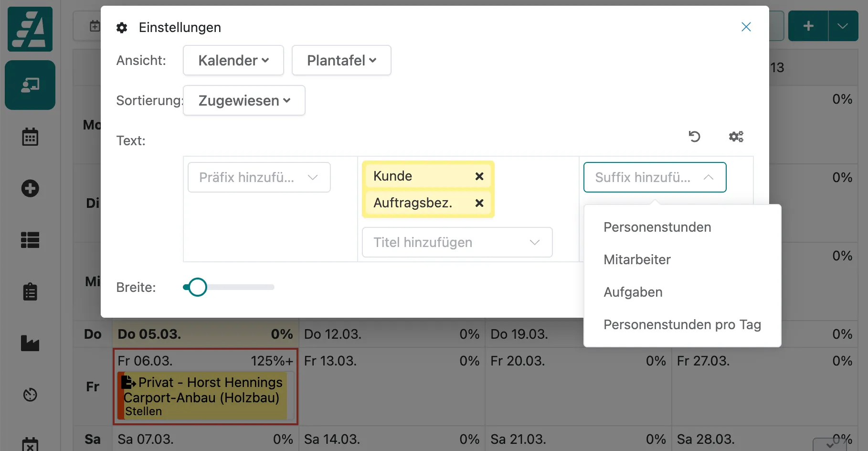Image resolution: width=868 pixels, height=451 pixels.
Task: Open the Titel hinzufügen dropdown
Action: point(456,242)
